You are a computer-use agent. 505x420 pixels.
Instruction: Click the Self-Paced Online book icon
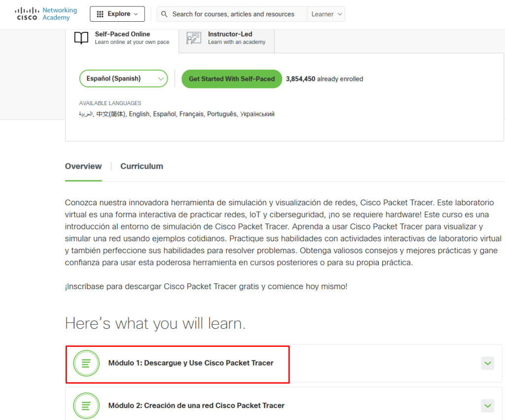pyautogui.click(x=81, y=38)
